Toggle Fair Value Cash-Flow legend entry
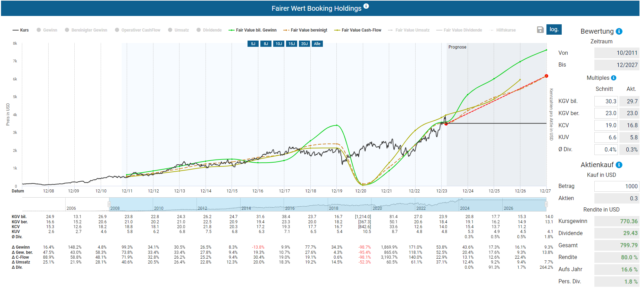644x293 pixels. coord(358,30)
